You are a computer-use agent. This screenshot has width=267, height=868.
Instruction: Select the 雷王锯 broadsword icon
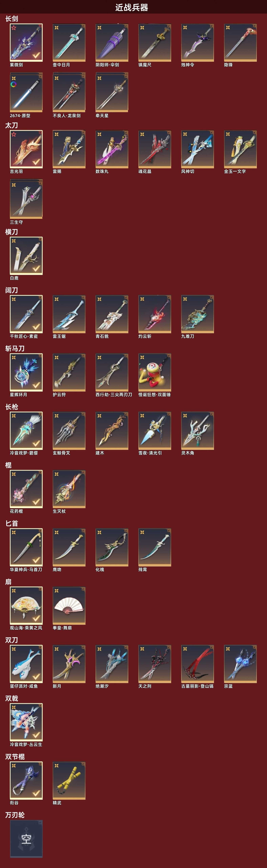click(69, 314)
